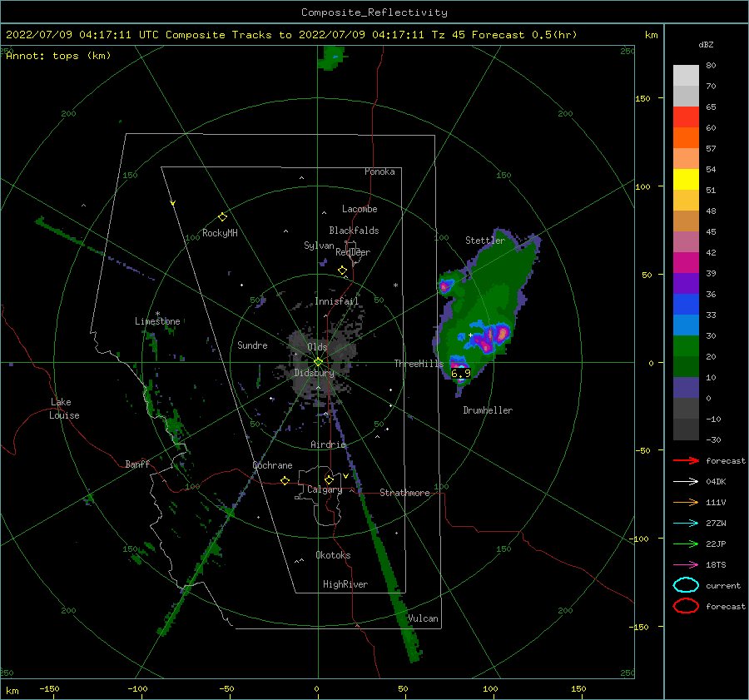749x700 pixels.
Task: Select the 6.9 storm top label
Action: (461, 373)
